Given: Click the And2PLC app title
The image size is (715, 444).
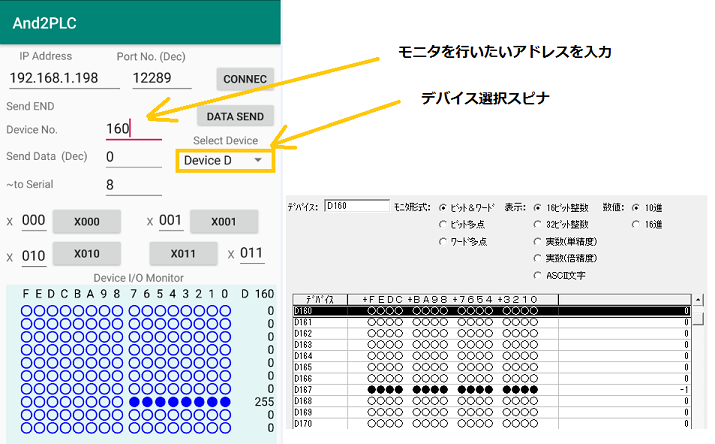Looking at the screenshot, I should [45, 23].
